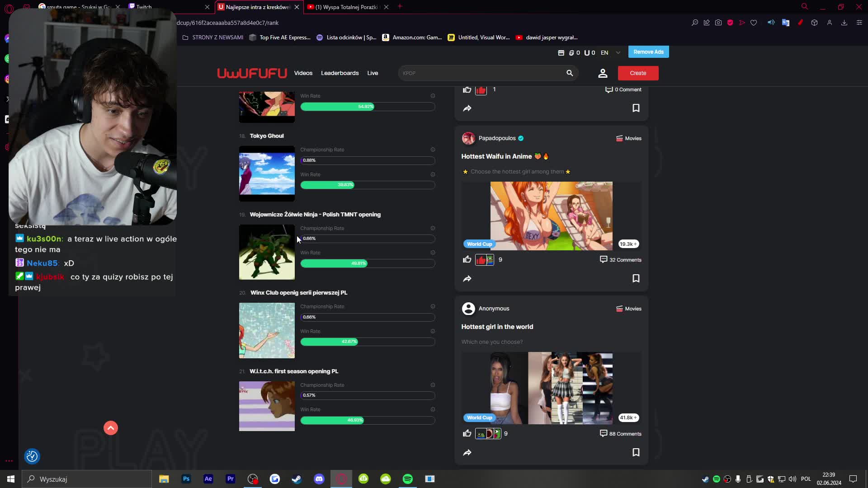Open the dawid jasper wygrał bookmark
This screenshot has height=488, width=868.
click(x=547, y=38)
